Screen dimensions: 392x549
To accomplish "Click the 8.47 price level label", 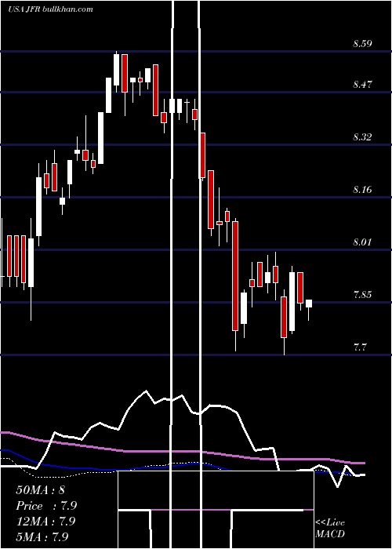I will (x=362, y=85).
